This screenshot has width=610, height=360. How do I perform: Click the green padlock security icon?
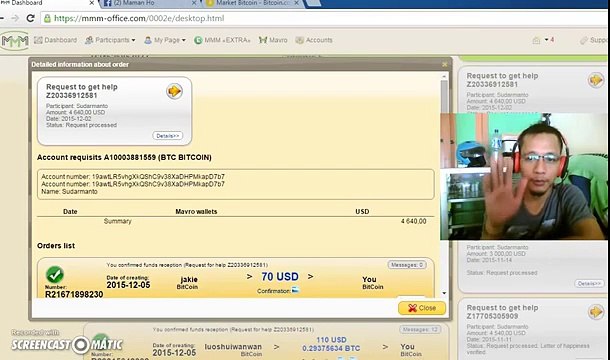pos(47,18)
